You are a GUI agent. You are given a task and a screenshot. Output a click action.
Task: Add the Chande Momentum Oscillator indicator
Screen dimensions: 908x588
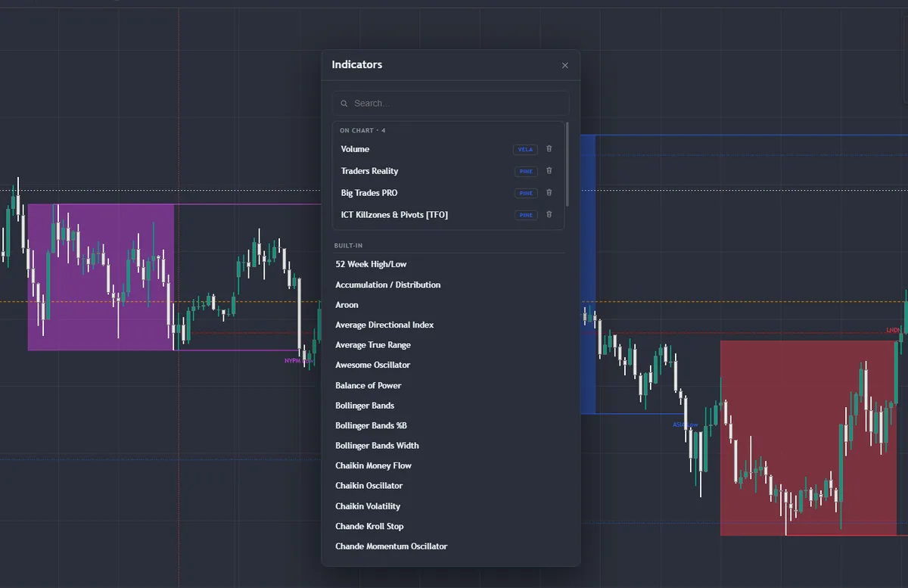(449, 546)
